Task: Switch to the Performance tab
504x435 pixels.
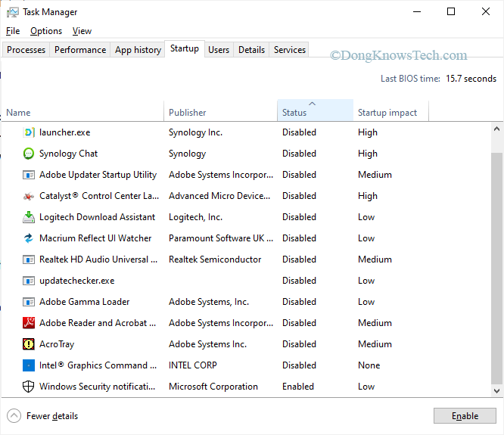Action: coord(80,50)
